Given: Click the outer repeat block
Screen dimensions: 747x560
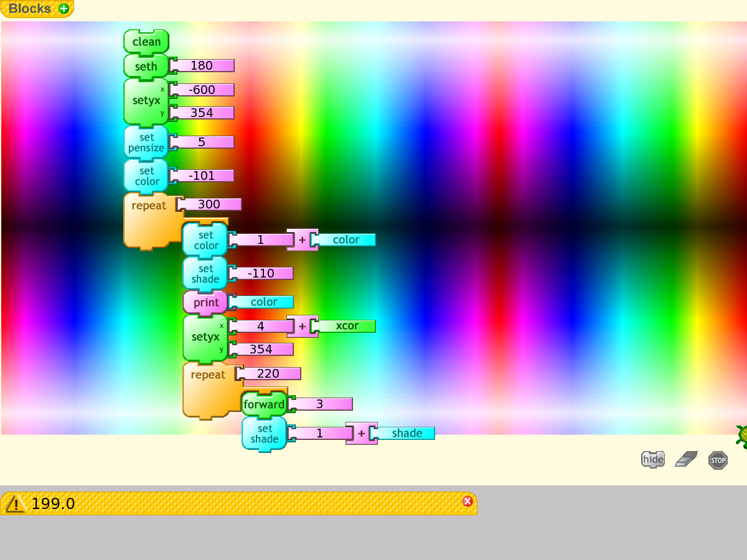Looking at the screenshot, I should [148, 206].
